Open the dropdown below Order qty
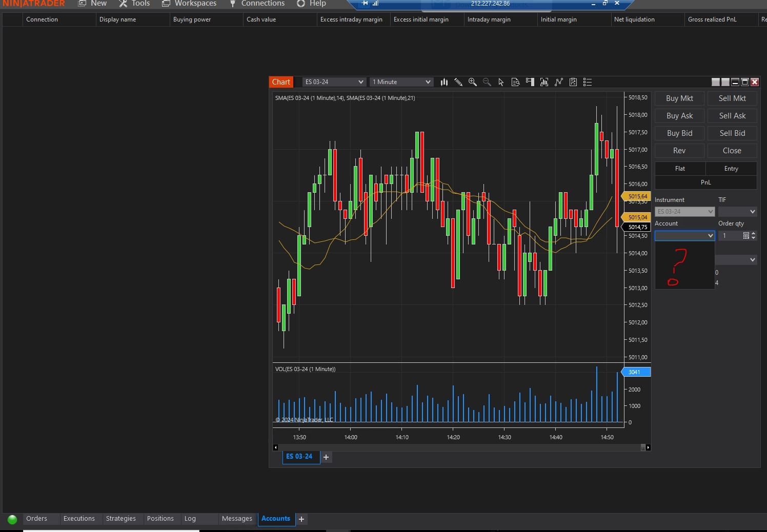767x532 pixels. pyautogui.click(x=736, y=260)
